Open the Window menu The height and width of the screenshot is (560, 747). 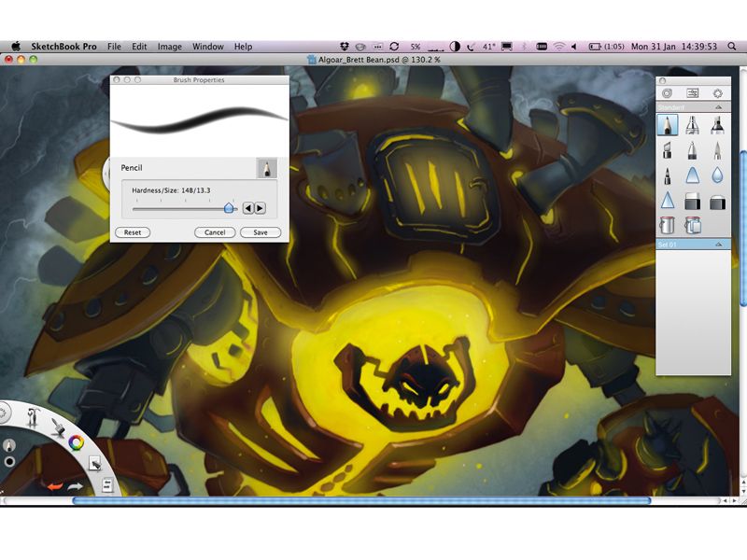(x=207, y=46)
